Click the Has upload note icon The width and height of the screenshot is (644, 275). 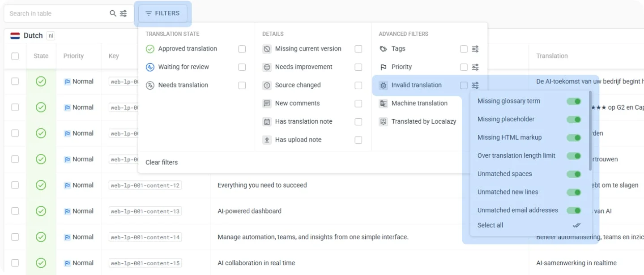pyautogui.click(x=267, y=140)
